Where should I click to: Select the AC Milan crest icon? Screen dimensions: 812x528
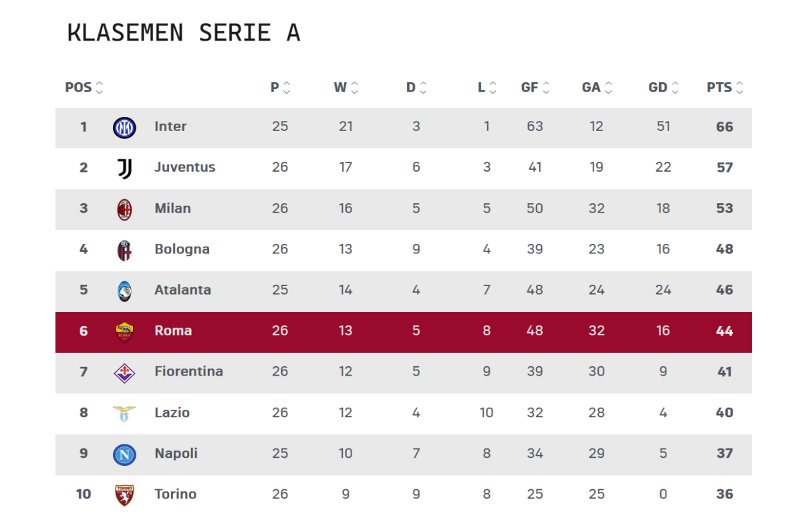pyautogui.click(x=124, y=209)
